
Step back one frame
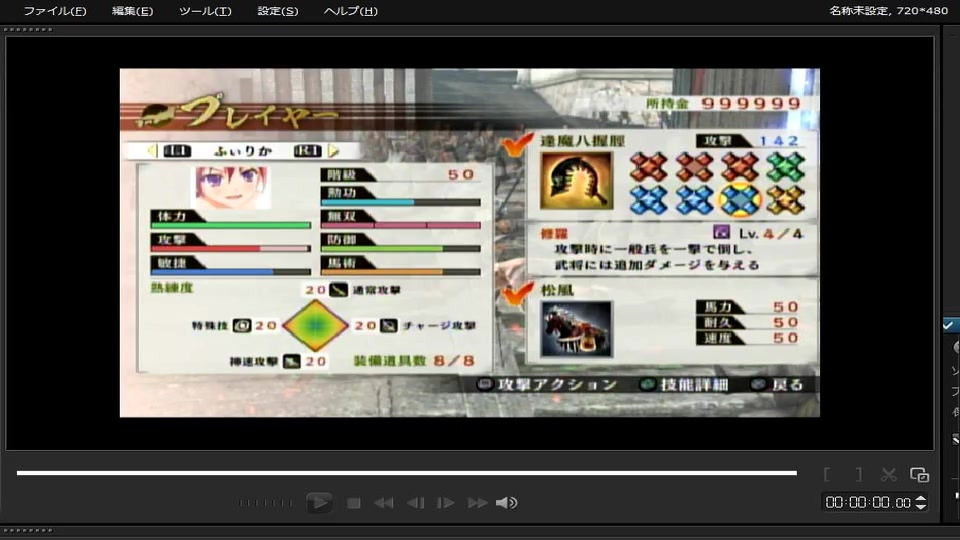point(415,503)
